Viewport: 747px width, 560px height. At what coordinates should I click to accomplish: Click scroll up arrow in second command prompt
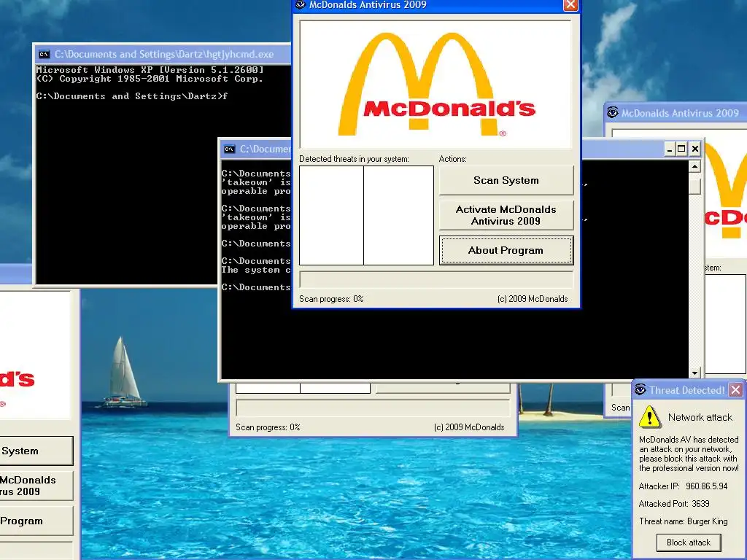pos(694,167)
